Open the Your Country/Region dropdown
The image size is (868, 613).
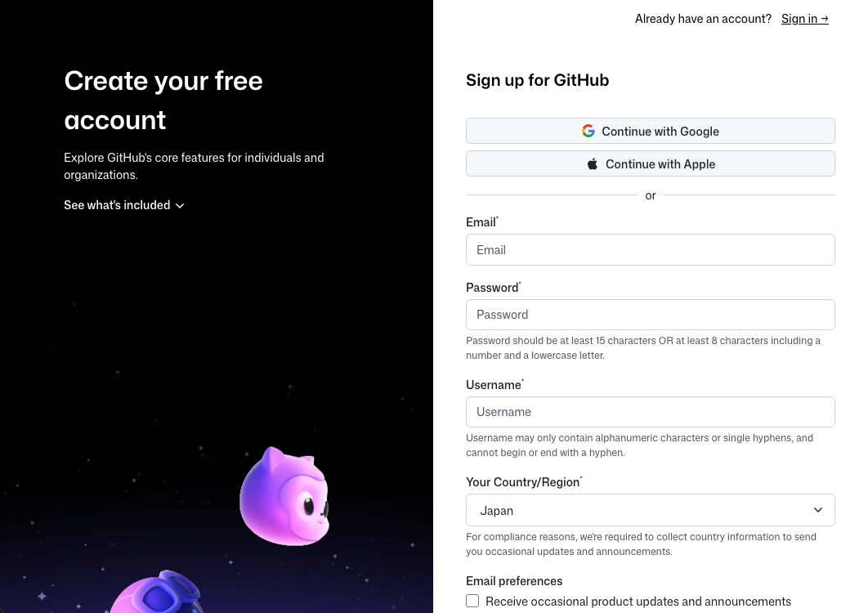(x=651, y=510)
